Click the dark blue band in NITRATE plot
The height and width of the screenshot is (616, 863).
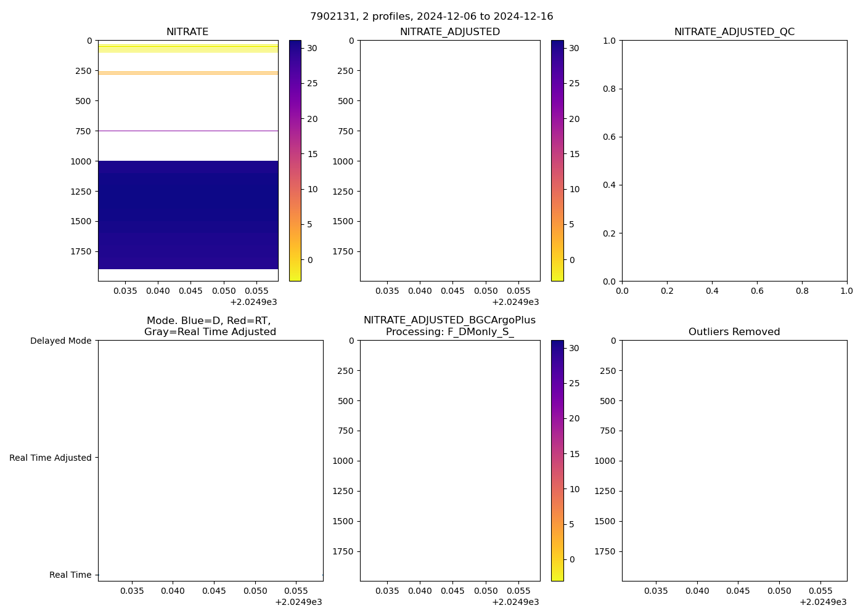tap(188, 216)
